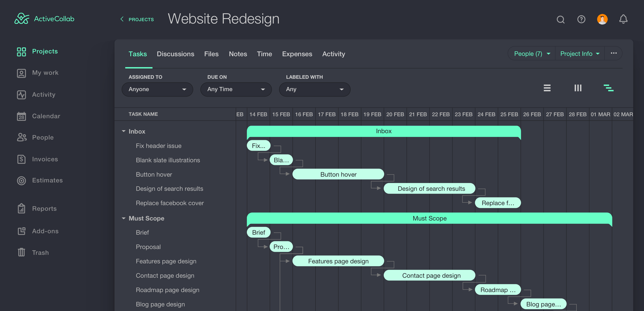
Task: Select the Pro... Gantt bar
Action: pyautogui.click(x=281, y=247)
